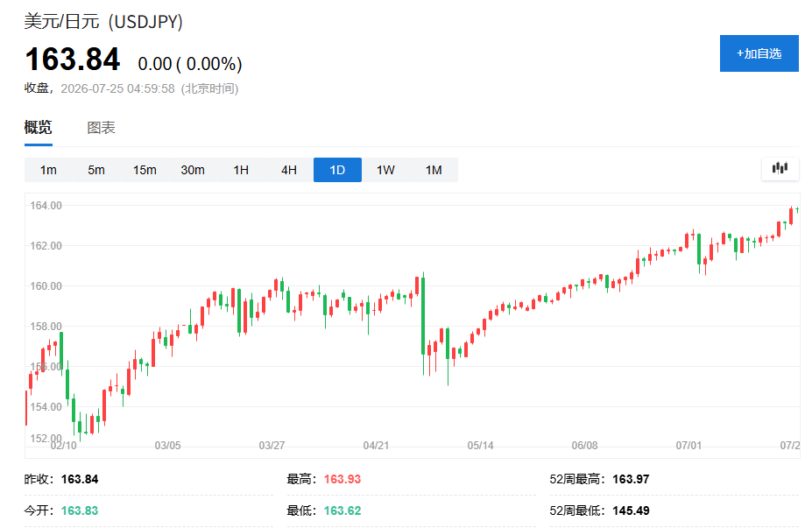The image size is (812, 528).
Task: Click the 最高 value 163.93
Action: (x=342, y=479)
